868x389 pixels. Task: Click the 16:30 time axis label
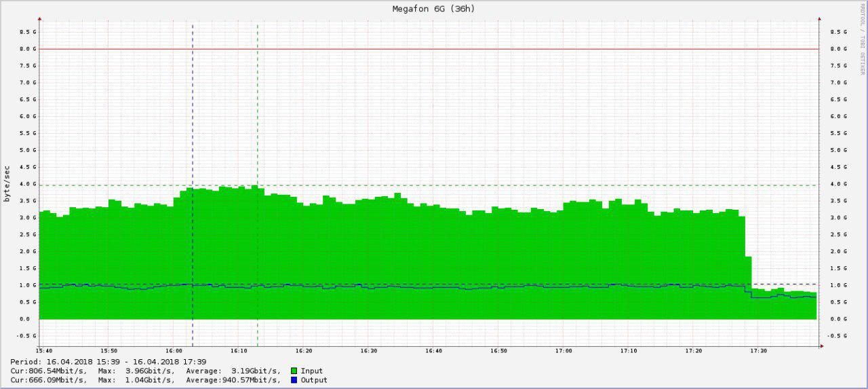click(369, 351)
